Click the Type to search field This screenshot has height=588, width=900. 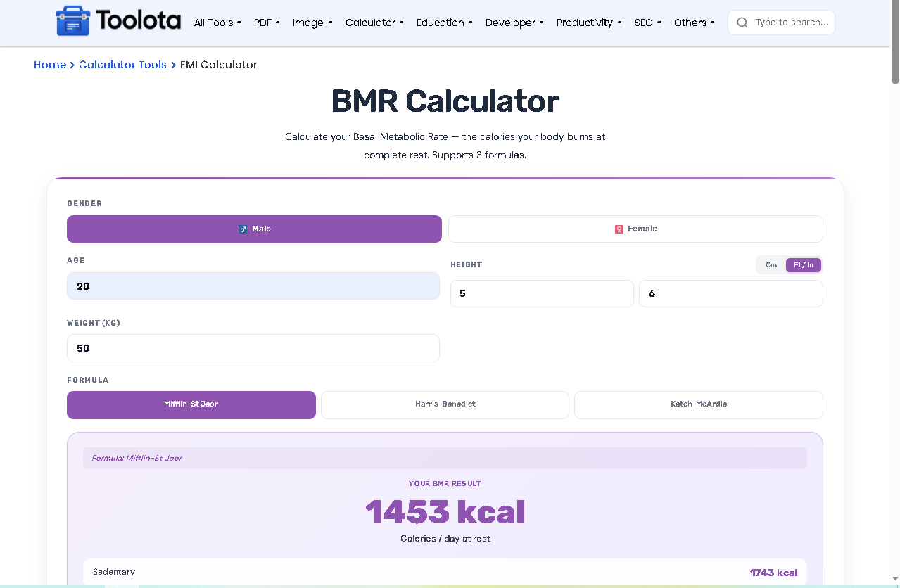(x=781, y=23)
